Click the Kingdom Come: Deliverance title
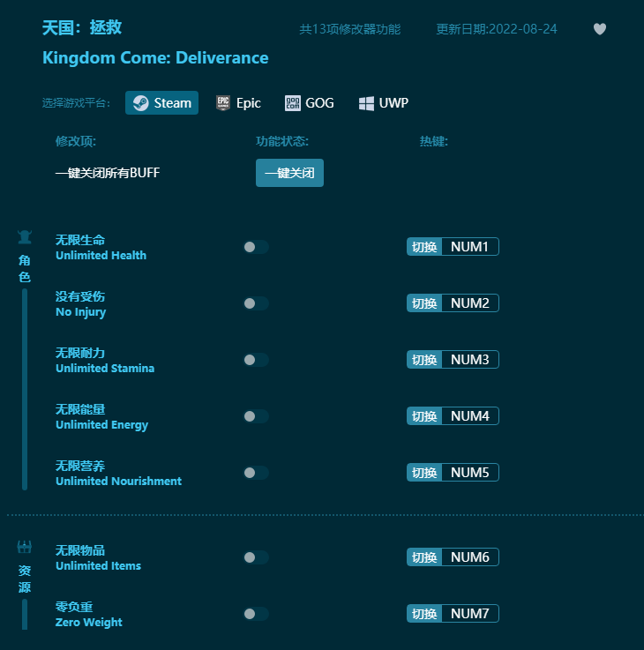The image size is (644, 650). pyautogui.click(x=155, y=58)
